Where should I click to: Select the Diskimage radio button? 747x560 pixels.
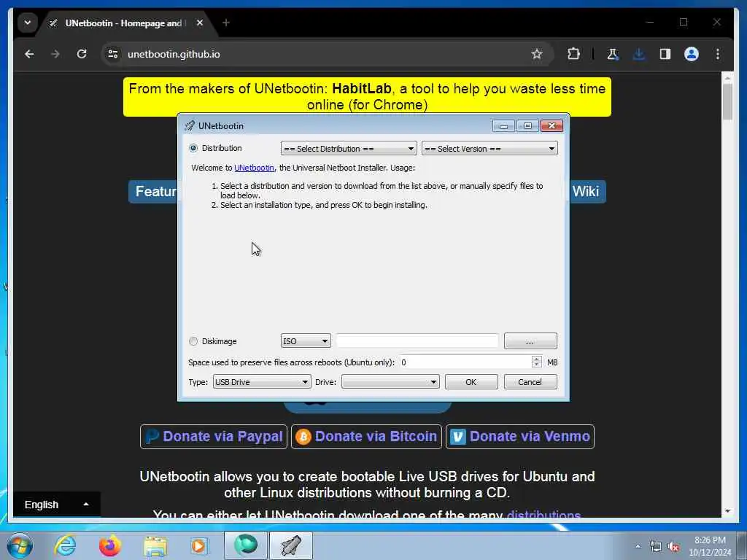(x=193, y=341)
